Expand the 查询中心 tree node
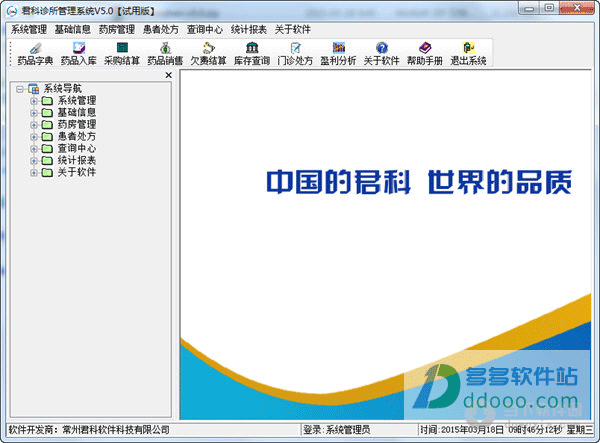 coord(34,149)
